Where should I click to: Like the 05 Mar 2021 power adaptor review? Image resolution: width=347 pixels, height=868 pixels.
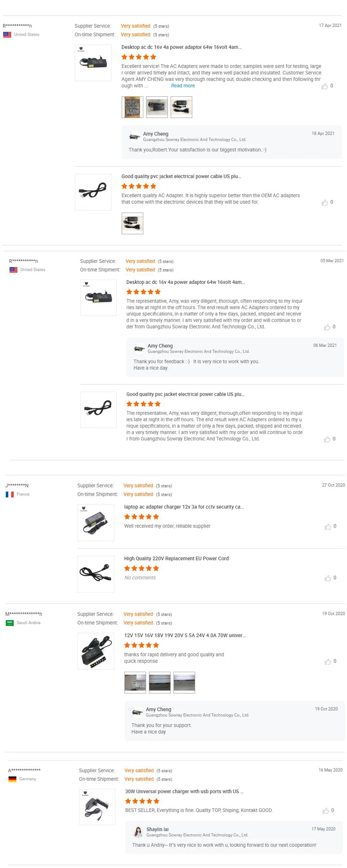327,327
